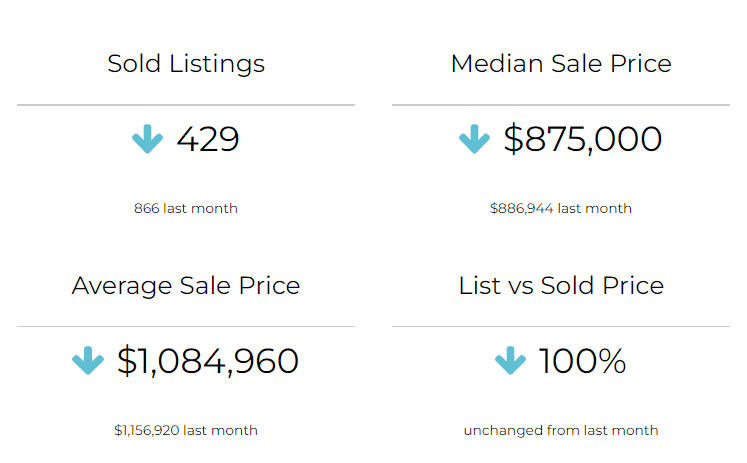The width and height of the screenshot is (747, 463).
Task: Click the '$1,156,920 last month' text
Action: click(186, 430)
